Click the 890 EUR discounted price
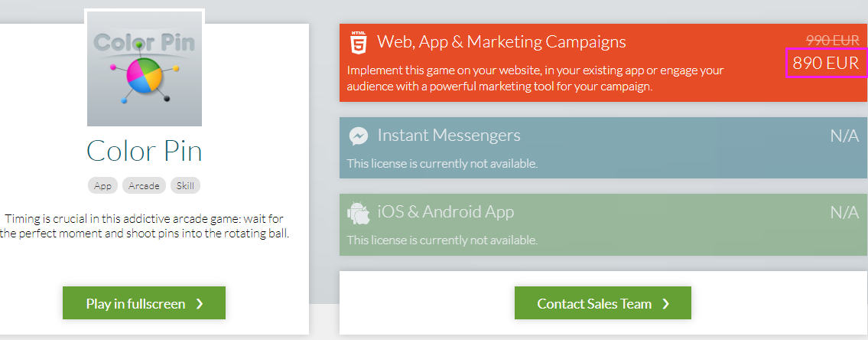The height and width of the screenshot is (340, 868). click(x=825, y=63)
